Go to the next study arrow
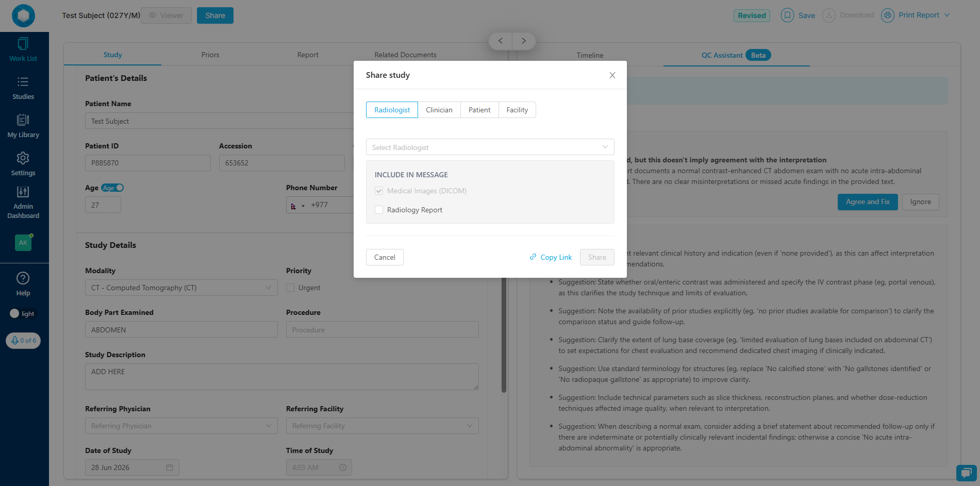Viewport: 980px width, 486px height. (x=524, y=41)
